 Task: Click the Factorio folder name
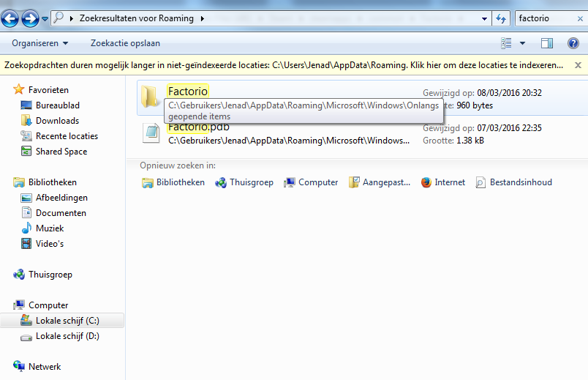point(188,92)
